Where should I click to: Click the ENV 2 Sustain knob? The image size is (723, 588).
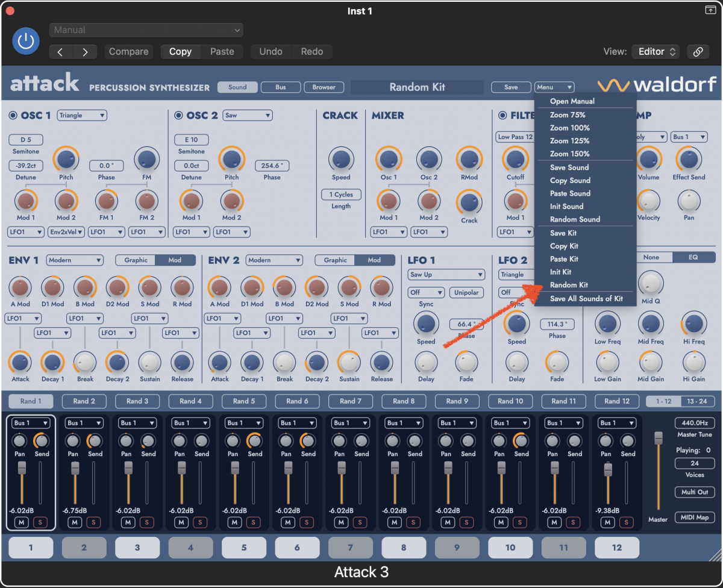(x=349, y=362)
